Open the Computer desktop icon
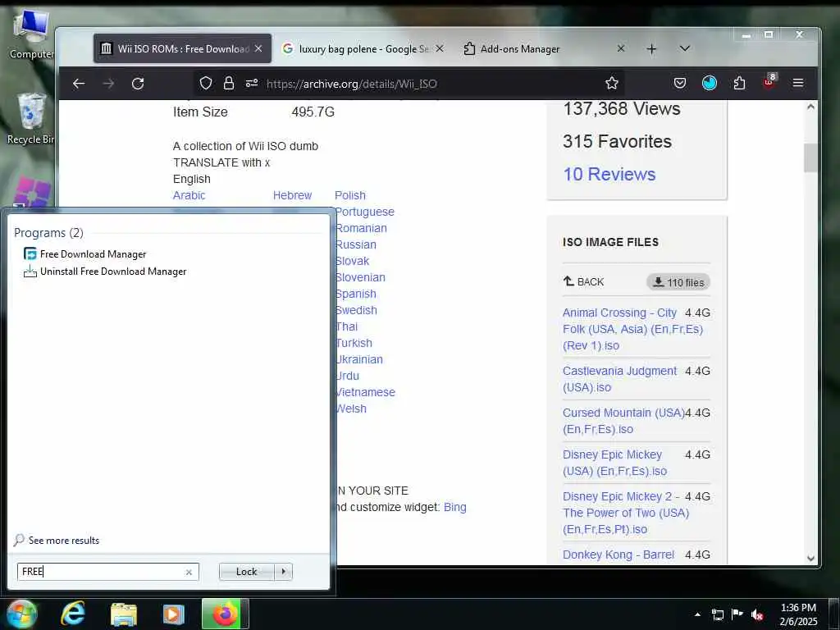Image resolution: width=840 pixels, height=630 pixels. [30, 34]
